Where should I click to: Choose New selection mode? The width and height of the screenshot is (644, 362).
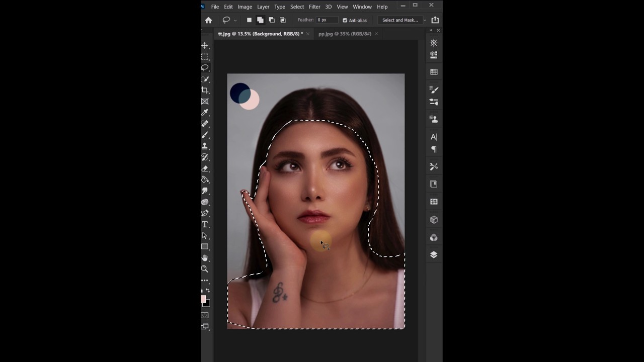pyautogui.click(x=249, y=20)
